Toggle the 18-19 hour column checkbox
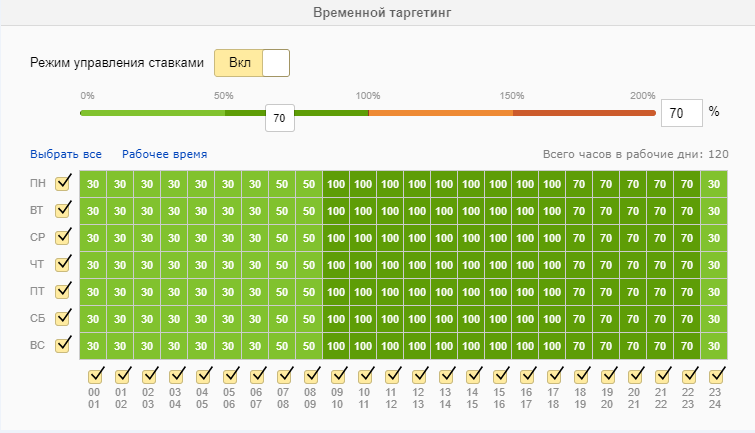The width and height of the screenshot is (755, 433). 581,375
